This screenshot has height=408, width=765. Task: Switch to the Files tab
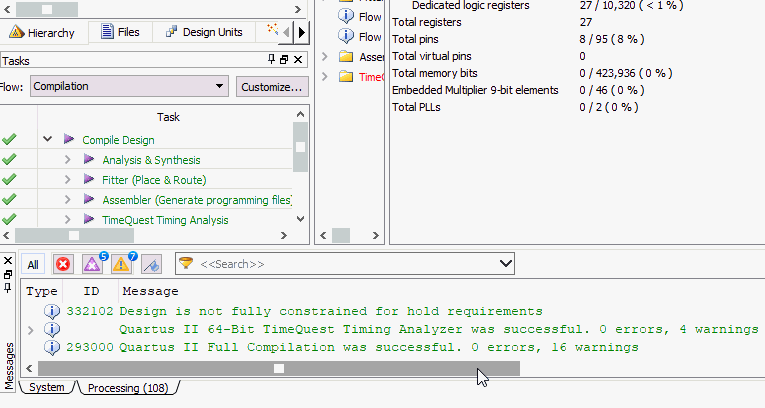121,32
